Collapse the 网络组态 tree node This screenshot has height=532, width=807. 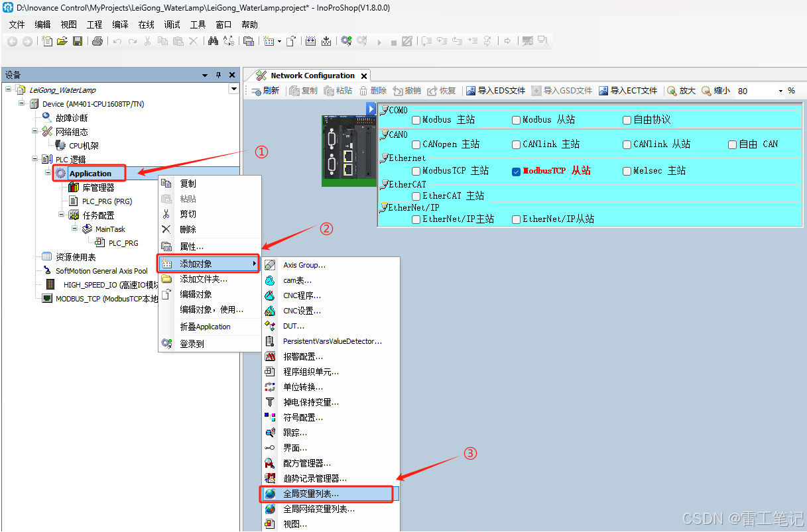click(34, 131)
